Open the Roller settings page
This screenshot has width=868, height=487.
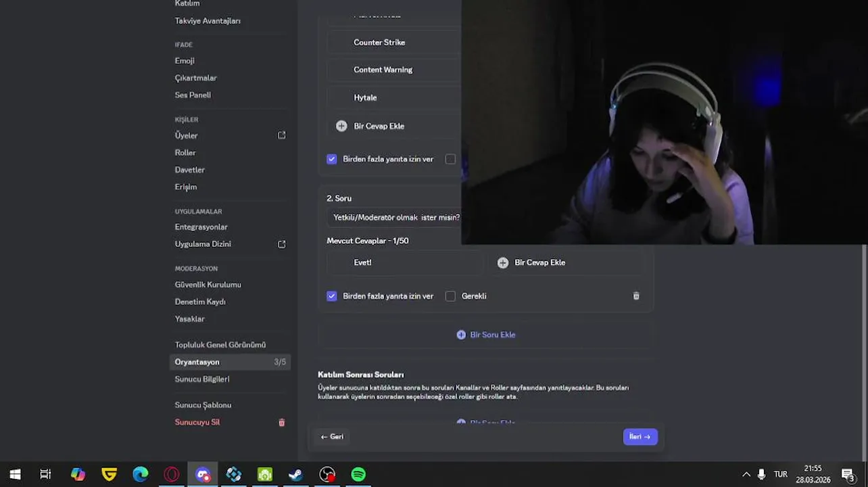185,153
